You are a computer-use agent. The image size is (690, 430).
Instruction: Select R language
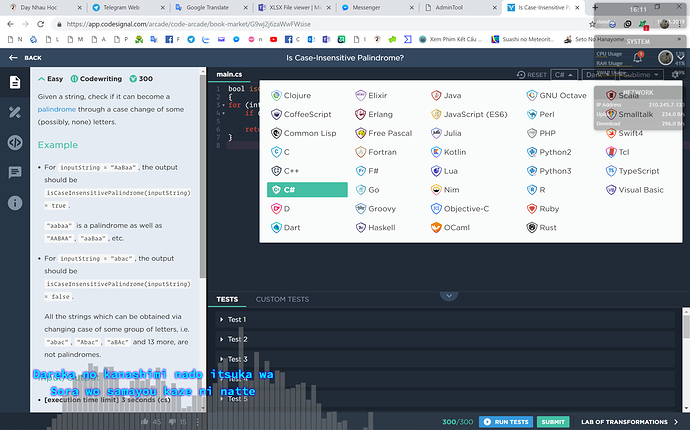[x=536, y=190]
